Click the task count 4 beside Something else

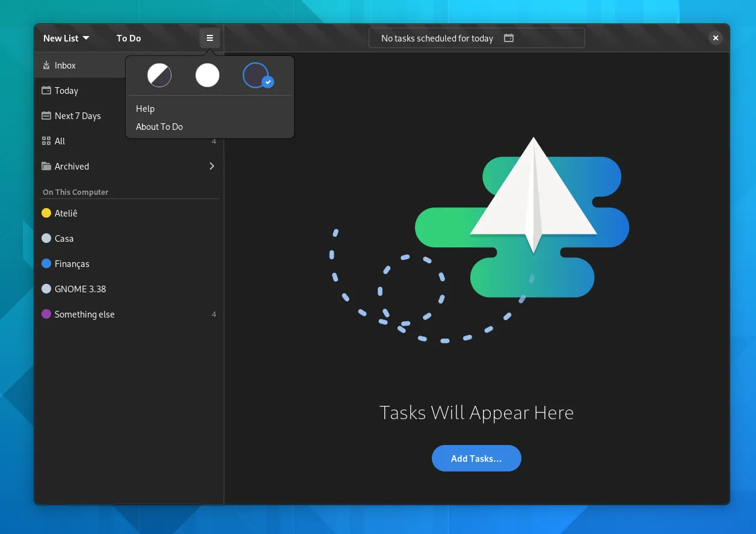[214, 315]
